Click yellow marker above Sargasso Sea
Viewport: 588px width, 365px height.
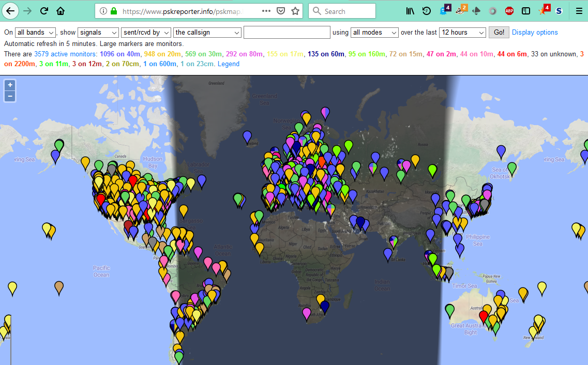tap(184, 210)
